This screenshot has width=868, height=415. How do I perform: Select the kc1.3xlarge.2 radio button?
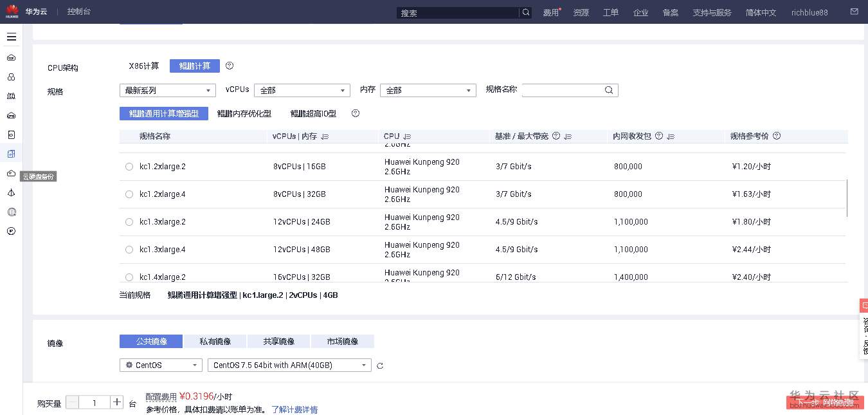click(x=129, y=222)
